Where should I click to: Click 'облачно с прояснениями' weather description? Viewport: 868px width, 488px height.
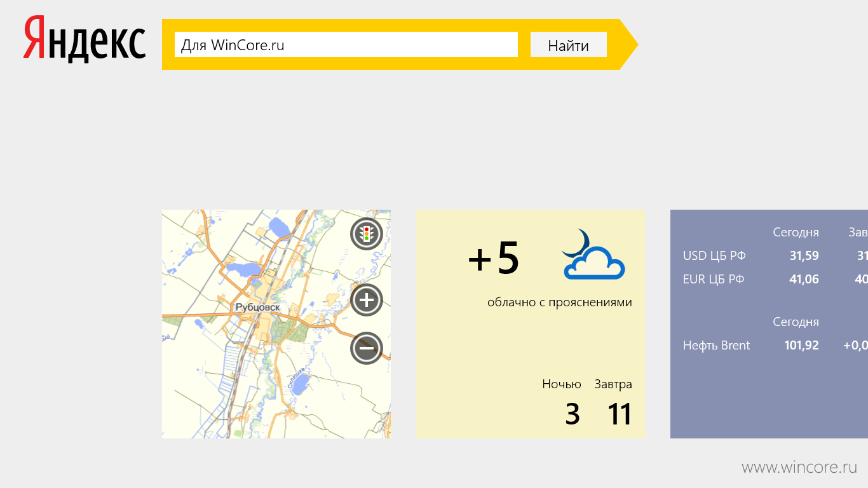point(560,302)
